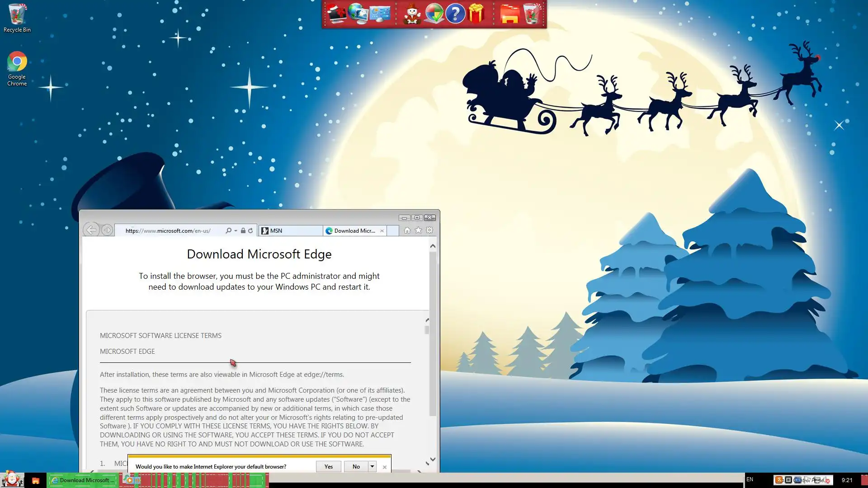Viewport: 868px width, 488px height.
Task: Open the red folder icon in dock
Action: click(509, 14)
